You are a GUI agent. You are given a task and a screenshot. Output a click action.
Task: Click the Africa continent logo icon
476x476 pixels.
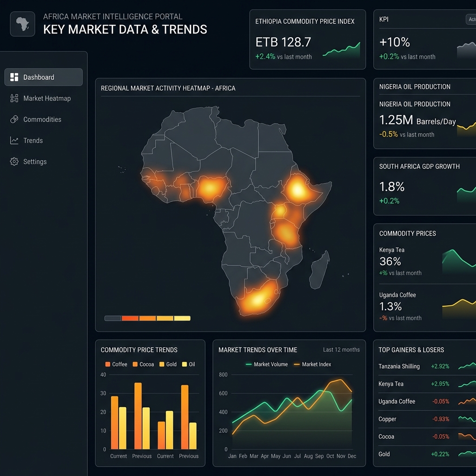coord(22,24)
